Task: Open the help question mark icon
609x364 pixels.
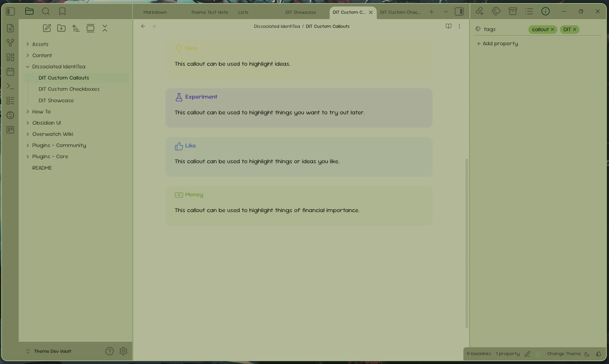Action: click(110, 351)
